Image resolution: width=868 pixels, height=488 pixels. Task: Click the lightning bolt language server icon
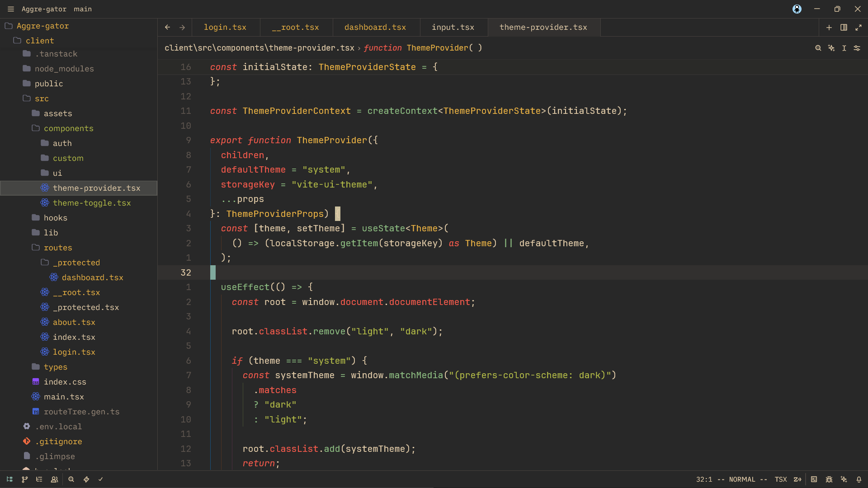pos(86,479)
